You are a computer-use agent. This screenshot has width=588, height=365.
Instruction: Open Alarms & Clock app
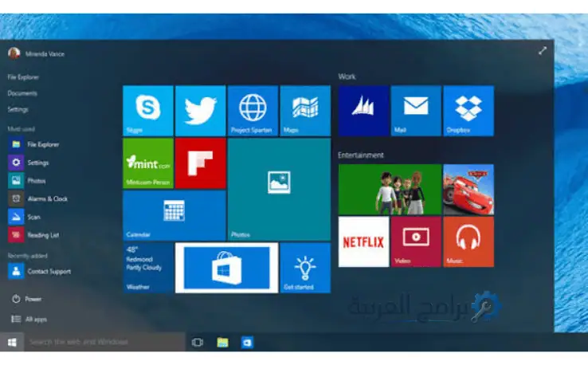[x=38, y=198]
